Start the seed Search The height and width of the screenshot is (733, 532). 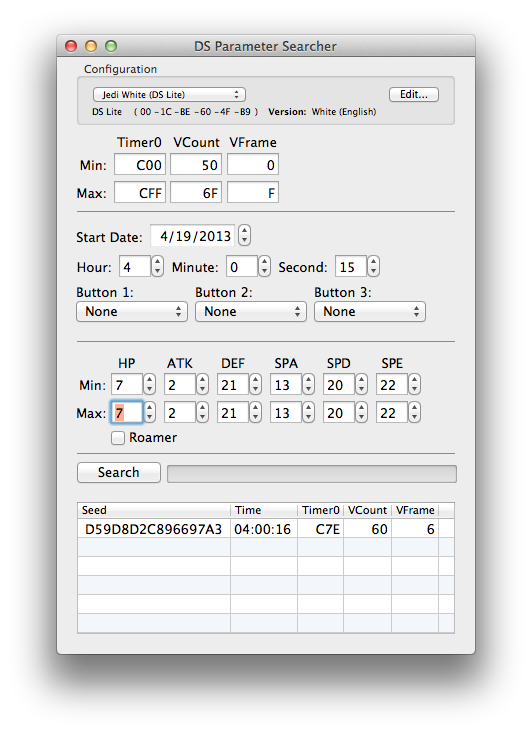[x=119, y=472]
